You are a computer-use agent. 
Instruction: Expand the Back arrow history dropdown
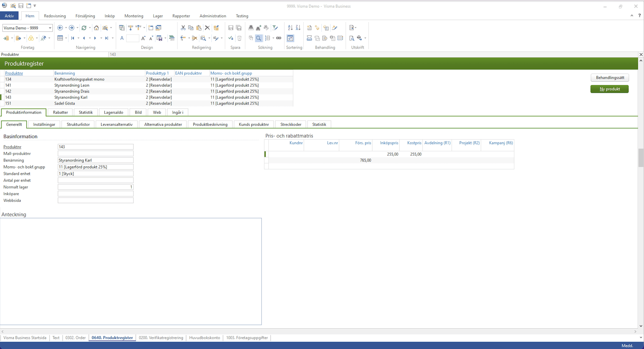(66, 28)
